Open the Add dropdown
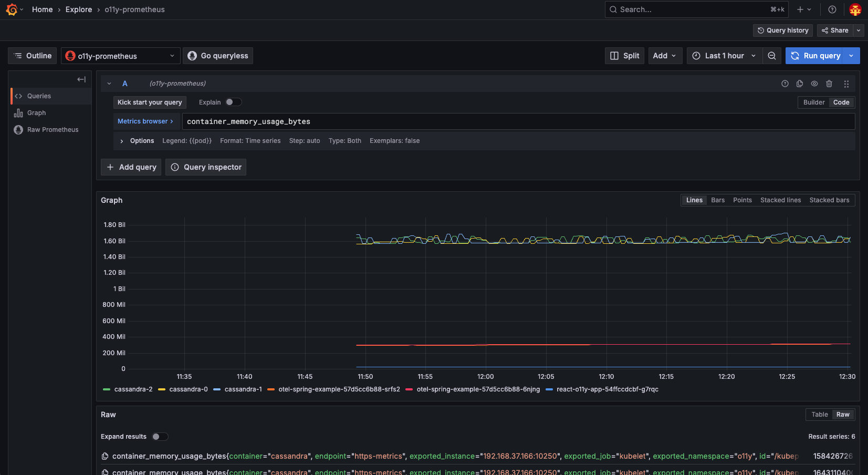The height and width of the screenshot is (475, 868). [665, 56]
